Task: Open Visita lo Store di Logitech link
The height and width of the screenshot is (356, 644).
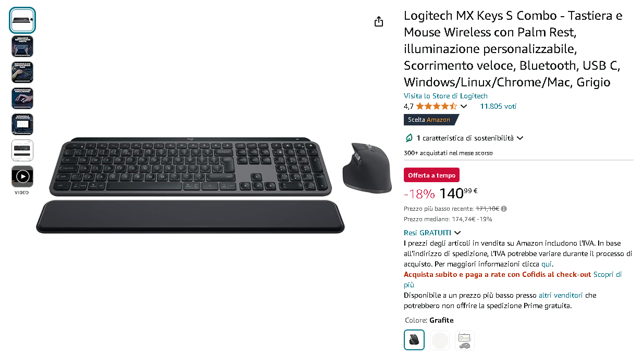Action: point(445,96)
